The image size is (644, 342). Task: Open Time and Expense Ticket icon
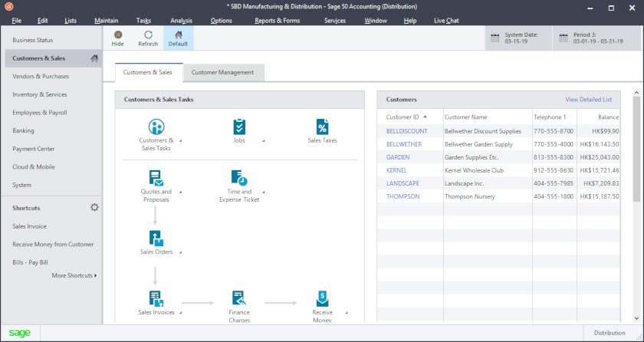click(x=239, y=178)
